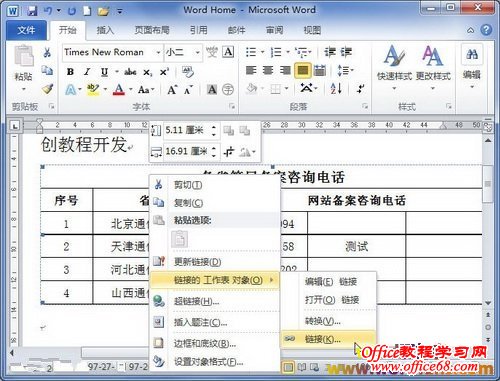Click the Redo icon in quick access toolbar
500x381 pixels.
coord(71,11)
